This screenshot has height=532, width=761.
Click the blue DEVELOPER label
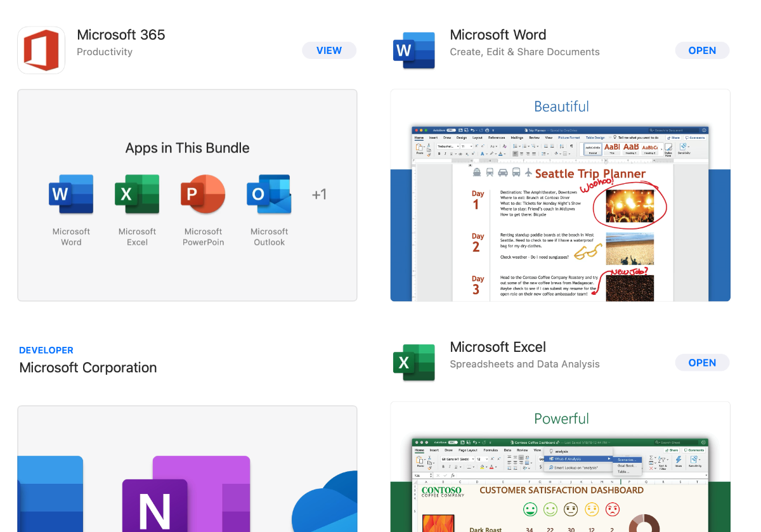coord(46,350)
